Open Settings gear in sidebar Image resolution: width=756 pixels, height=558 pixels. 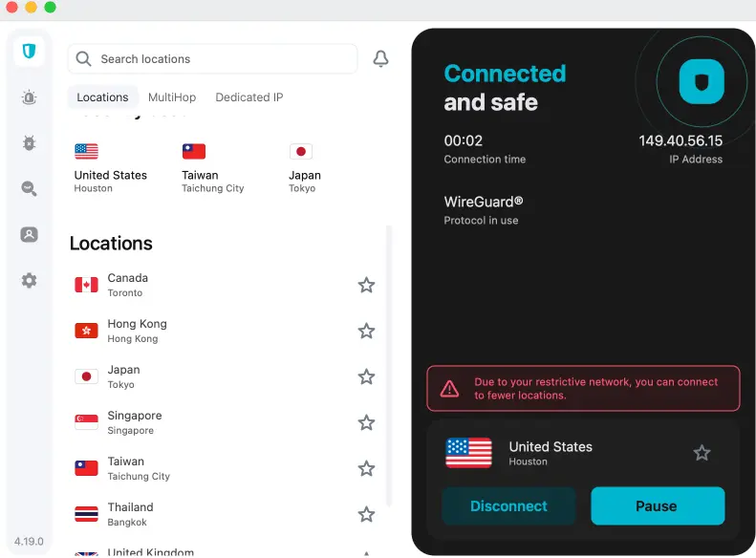click(x=29, y=281)
